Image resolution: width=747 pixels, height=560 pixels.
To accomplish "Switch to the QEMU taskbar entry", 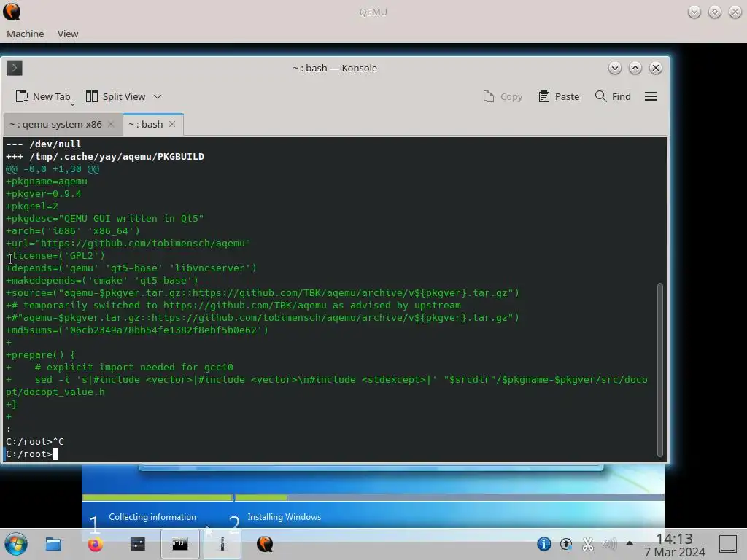I will point(265,544).
